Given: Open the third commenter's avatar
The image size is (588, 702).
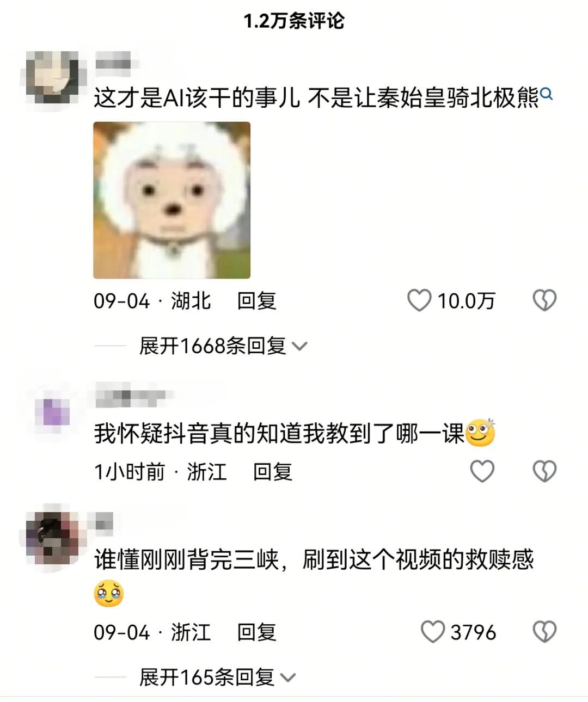Looking at the screenshot, I should (x=53, y=538).
